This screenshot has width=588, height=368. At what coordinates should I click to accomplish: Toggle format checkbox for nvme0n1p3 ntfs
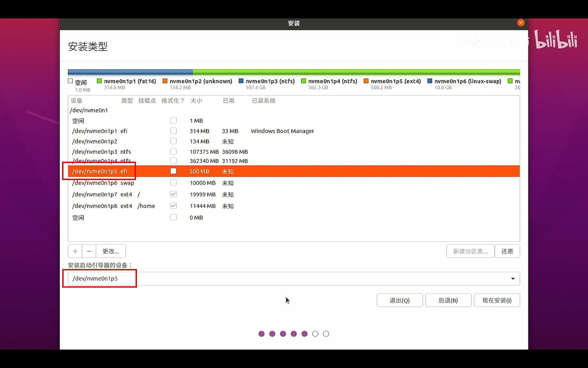tap(173, 152)
